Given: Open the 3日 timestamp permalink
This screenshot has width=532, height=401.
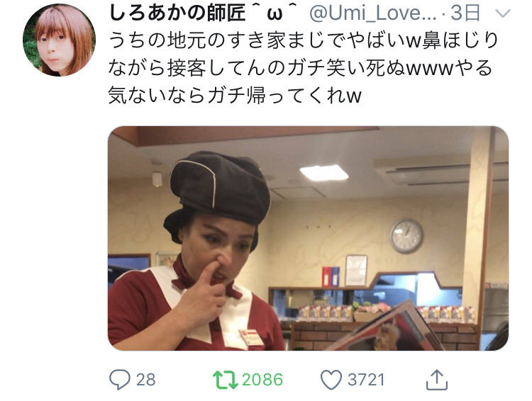Looking at the screenshot, I should pos(465,13).
